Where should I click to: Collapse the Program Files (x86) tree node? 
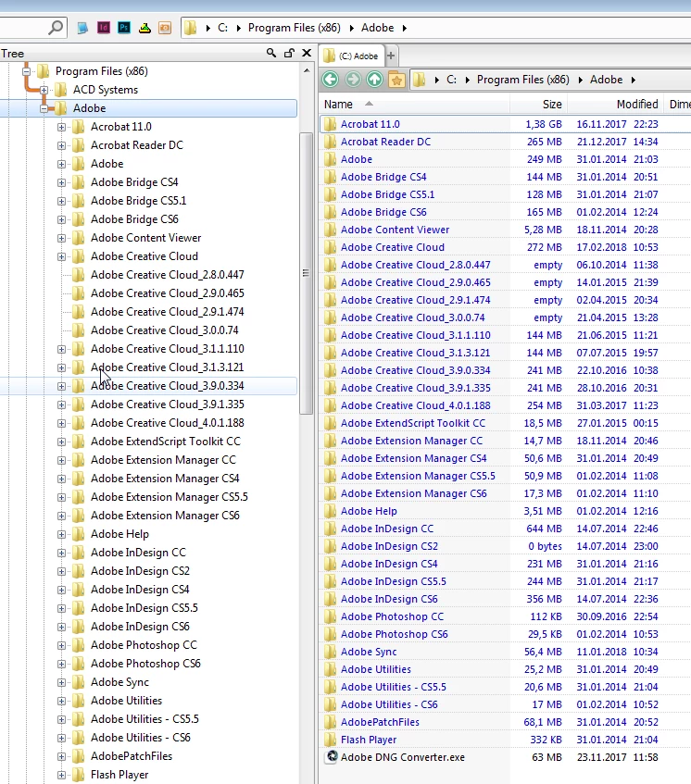coord(26,71)
